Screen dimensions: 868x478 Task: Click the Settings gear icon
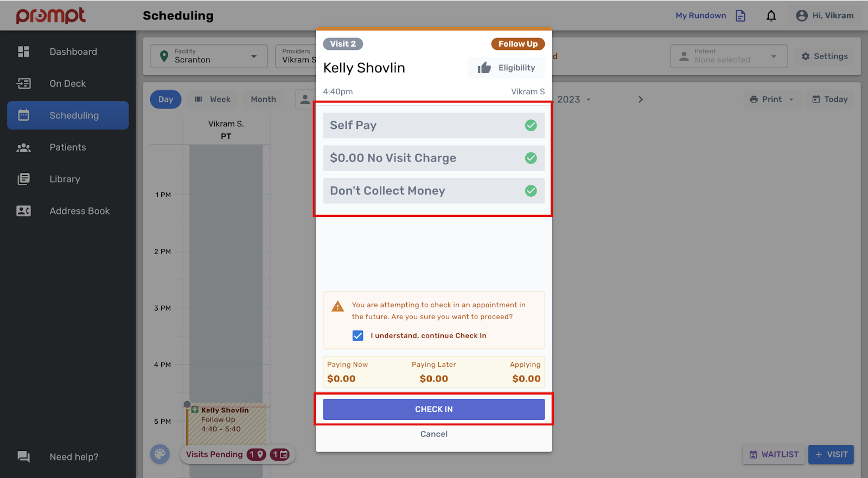[806, 56]
